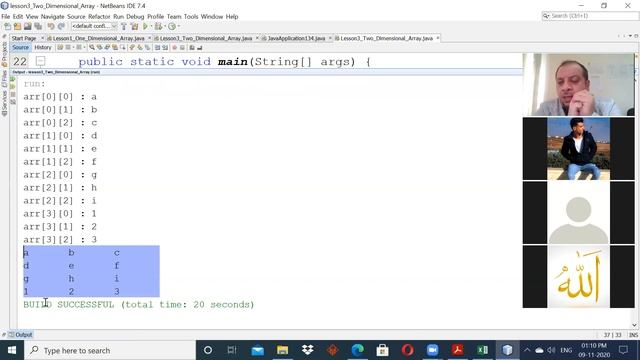Toggle the INS insert mode indicator
Screen dimensions: 640x360
click(x=633, y=335)
